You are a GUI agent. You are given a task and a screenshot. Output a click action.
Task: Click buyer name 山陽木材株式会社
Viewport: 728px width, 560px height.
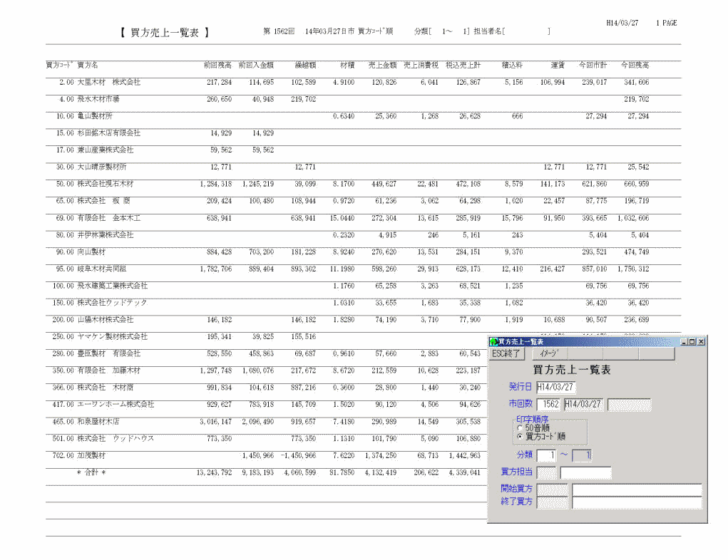pos(105,320)
